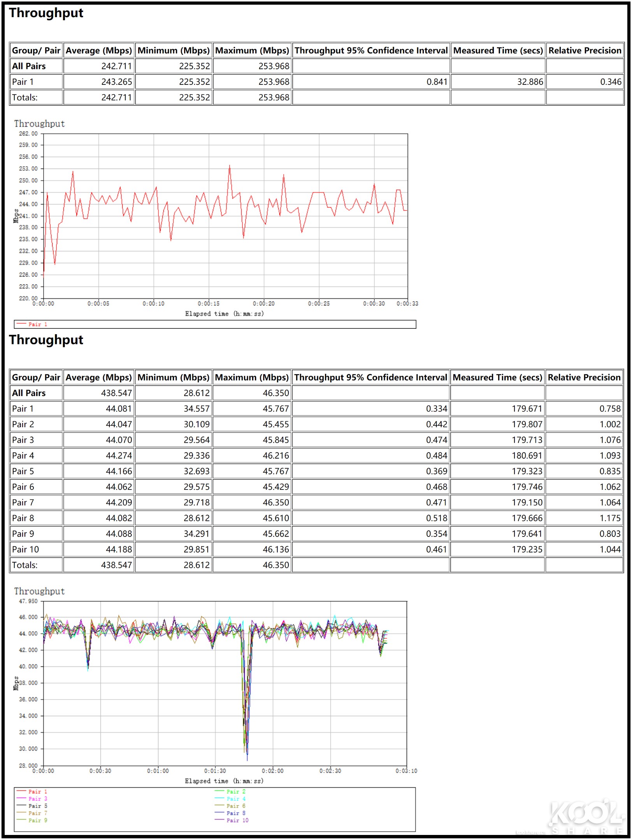Click the 44.088 average for Pair 9

tap(119, 534)
